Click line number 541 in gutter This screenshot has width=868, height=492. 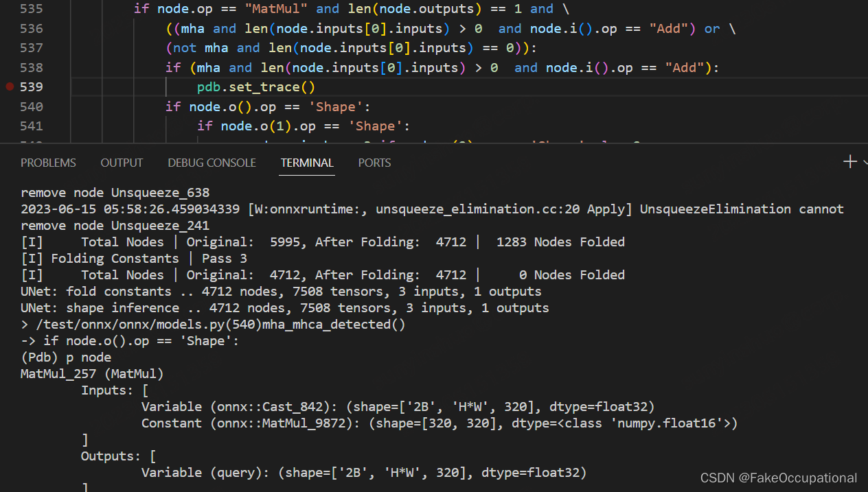[32, 126]
